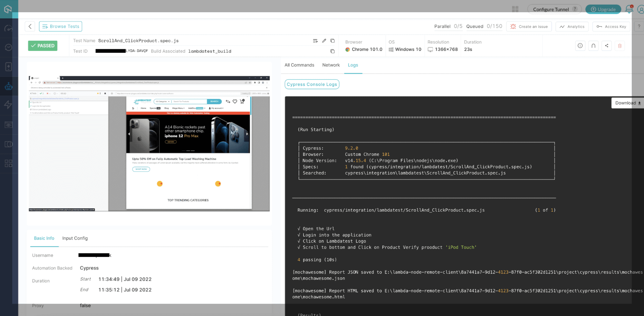The image size is (644, 316).
Task: Select the robot Automation icon in sidebar
Action: click(x=9, y=86)
